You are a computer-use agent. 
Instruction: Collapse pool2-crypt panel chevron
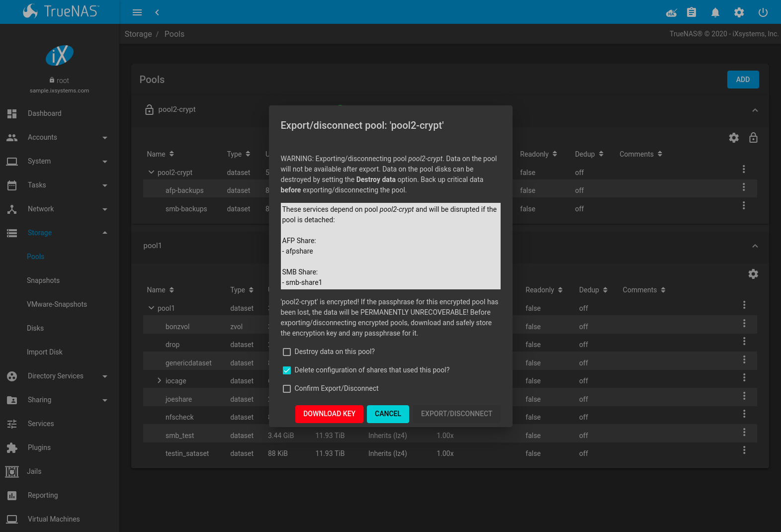pyautogui.click(x=755, y=110)
